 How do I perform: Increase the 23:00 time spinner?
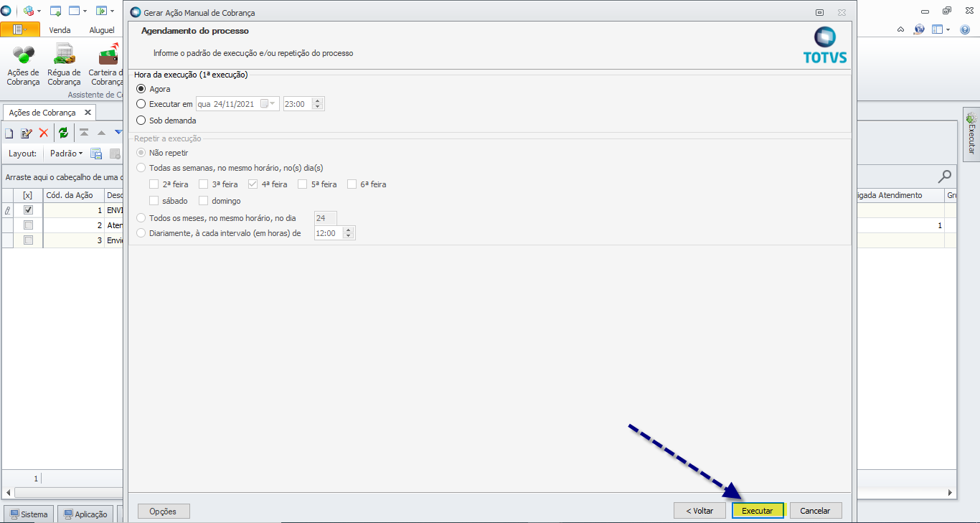(318, 100)
